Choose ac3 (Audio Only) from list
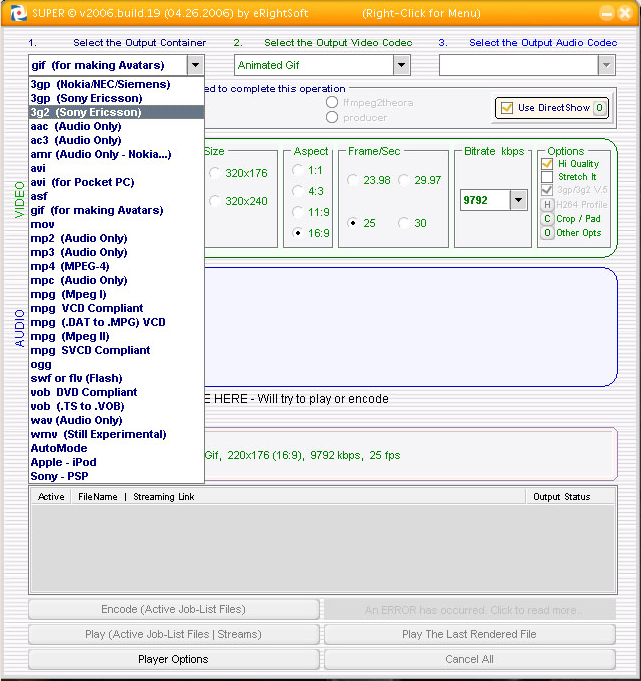Image resolution: width=641 pixels, height=681 pixels. [116, 140]
